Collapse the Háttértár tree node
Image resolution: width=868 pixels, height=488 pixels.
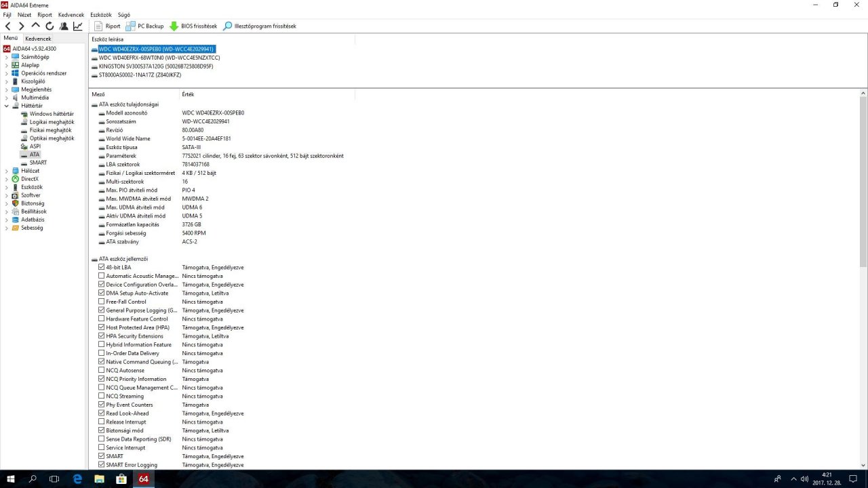coord(7,106)
